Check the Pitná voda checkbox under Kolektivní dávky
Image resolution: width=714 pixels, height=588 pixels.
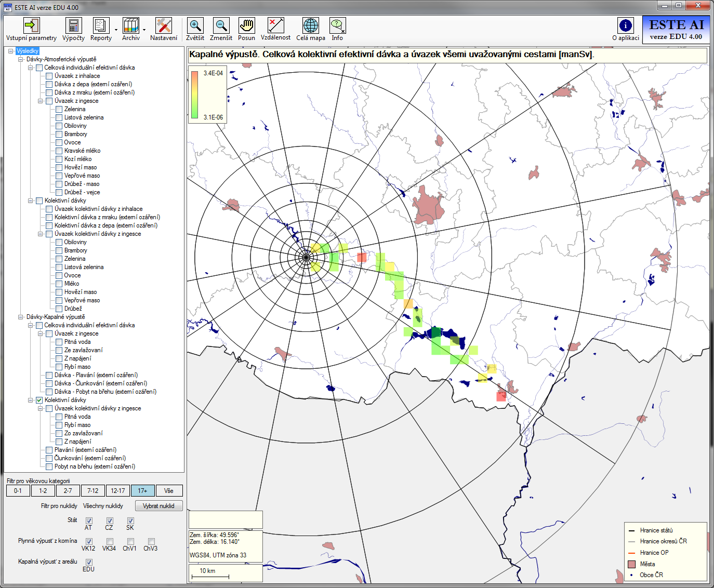59,417
